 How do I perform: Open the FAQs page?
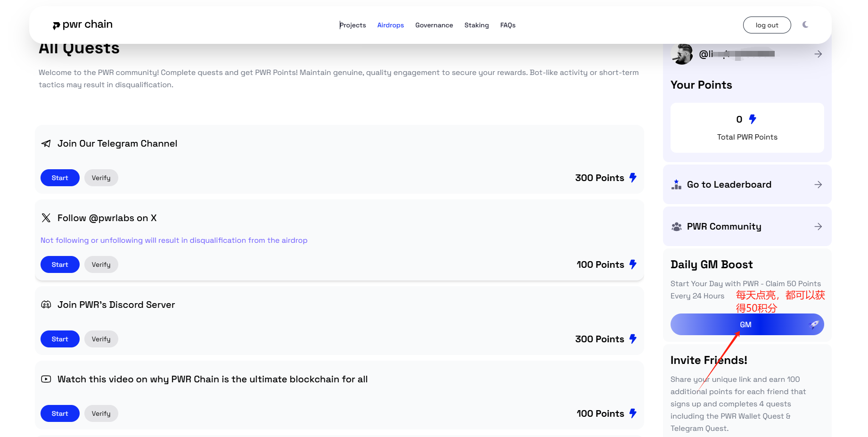[508, 25]
